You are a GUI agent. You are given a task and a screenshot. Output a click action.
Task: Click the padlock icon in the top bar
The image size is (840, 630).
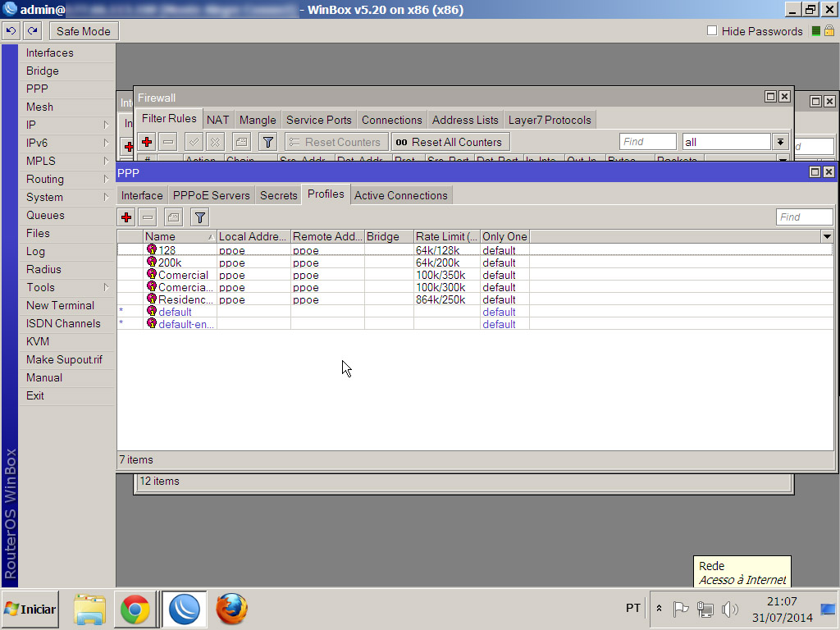pyautogui.click(x=829, y=31)
